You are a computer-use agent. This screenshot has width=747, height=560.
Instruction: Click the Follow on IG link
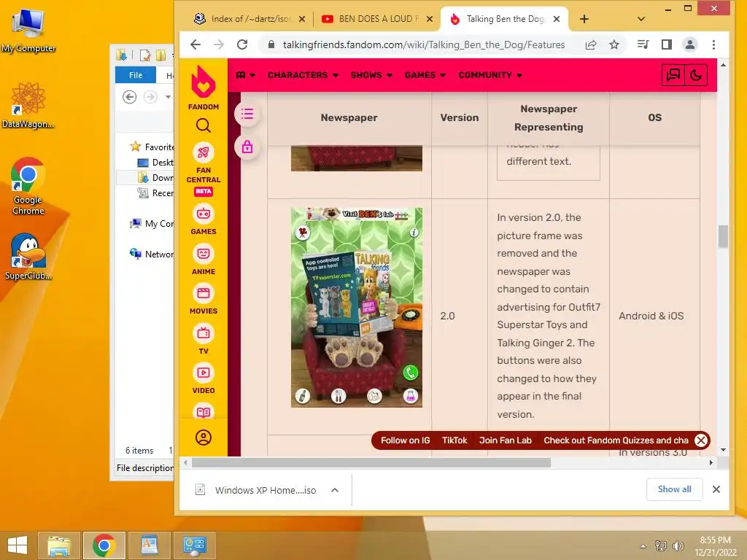point(405,440)
